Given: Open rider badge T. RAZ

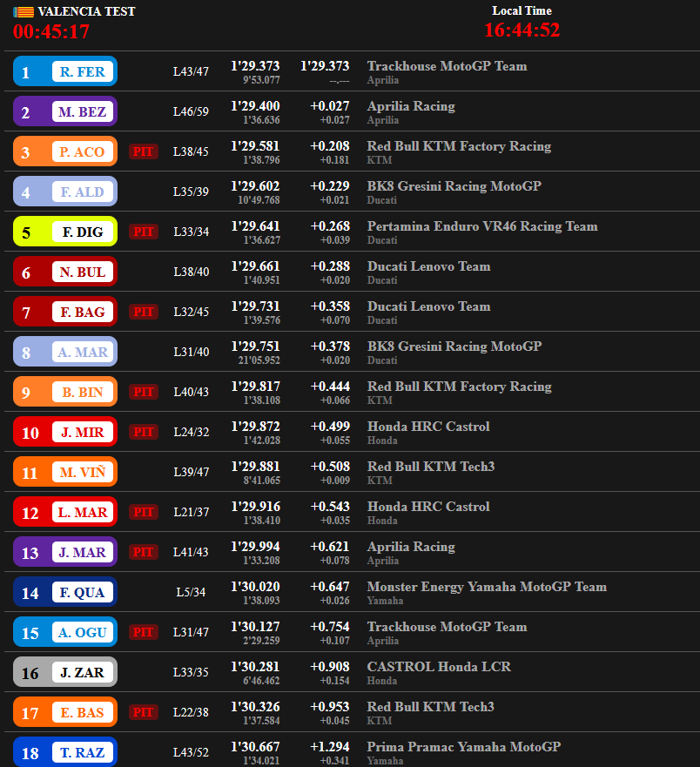Looking at the screenshot, I should 65,752.
